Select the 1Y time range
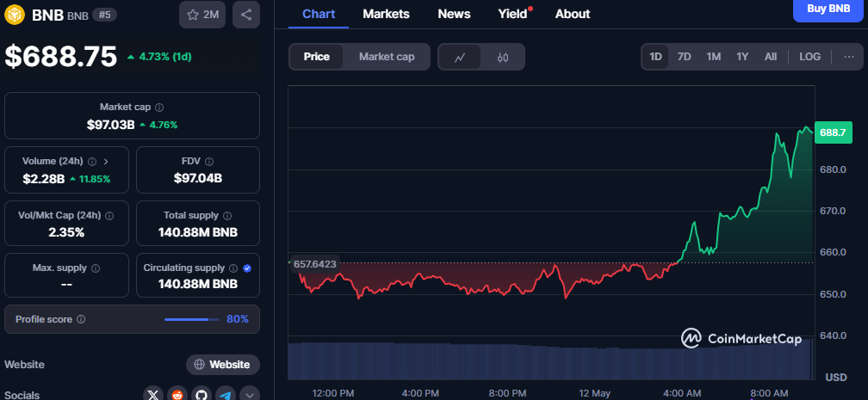The height and width of the screenshot is (400, 868). (742, 57)
